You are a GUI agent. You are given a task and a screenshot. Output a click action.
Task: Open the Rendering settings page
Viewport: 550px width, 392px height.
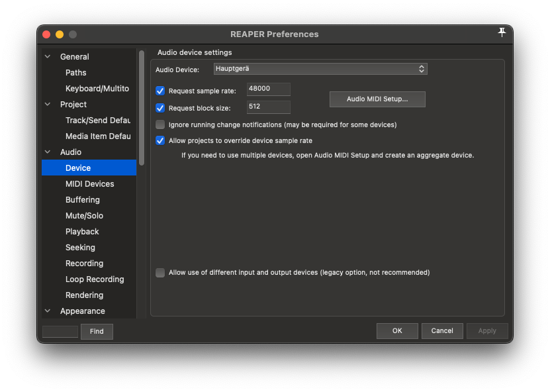pos(84,295)
